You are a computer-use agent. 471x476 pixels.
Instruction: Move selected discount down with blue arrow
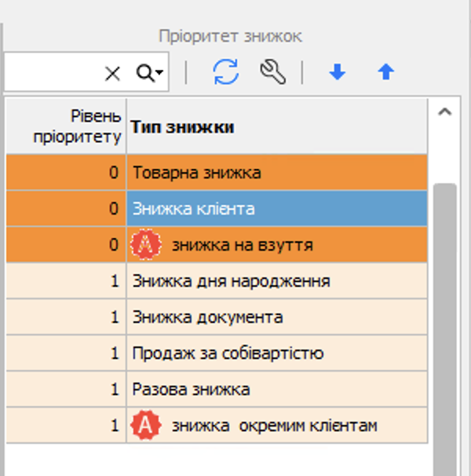pyautogui.click(x=338, y=72)
